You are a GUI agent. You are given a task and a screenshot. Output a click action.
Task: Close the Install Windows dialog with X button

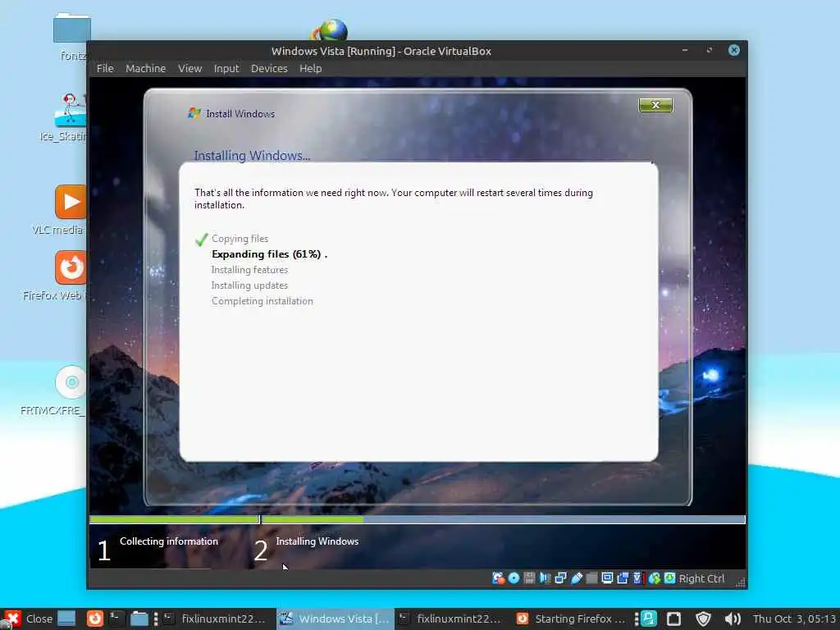tap(655, 105)
